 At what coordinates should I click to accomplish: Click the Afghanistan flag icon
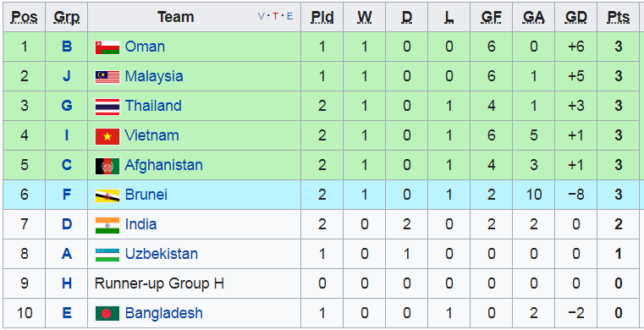tap(107, 166)
